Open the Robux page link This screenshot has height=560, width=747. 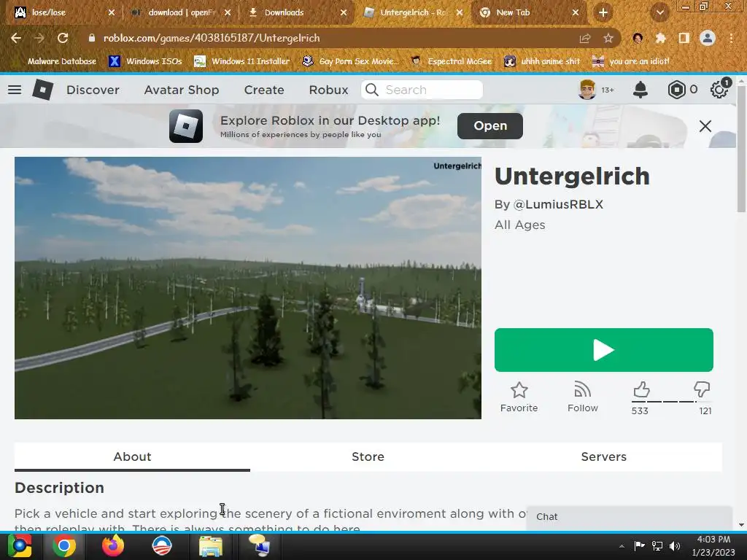click(328, 90)
